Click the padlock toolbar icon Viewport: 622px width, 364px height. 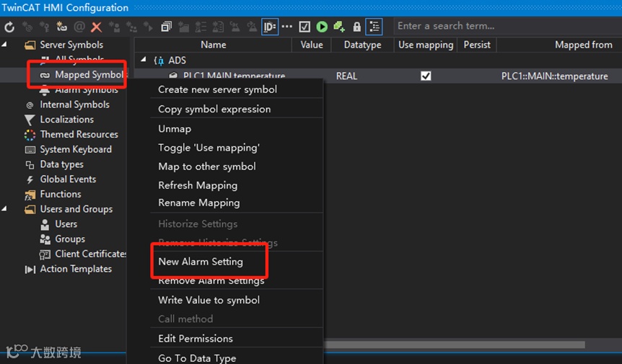point(356,27)
